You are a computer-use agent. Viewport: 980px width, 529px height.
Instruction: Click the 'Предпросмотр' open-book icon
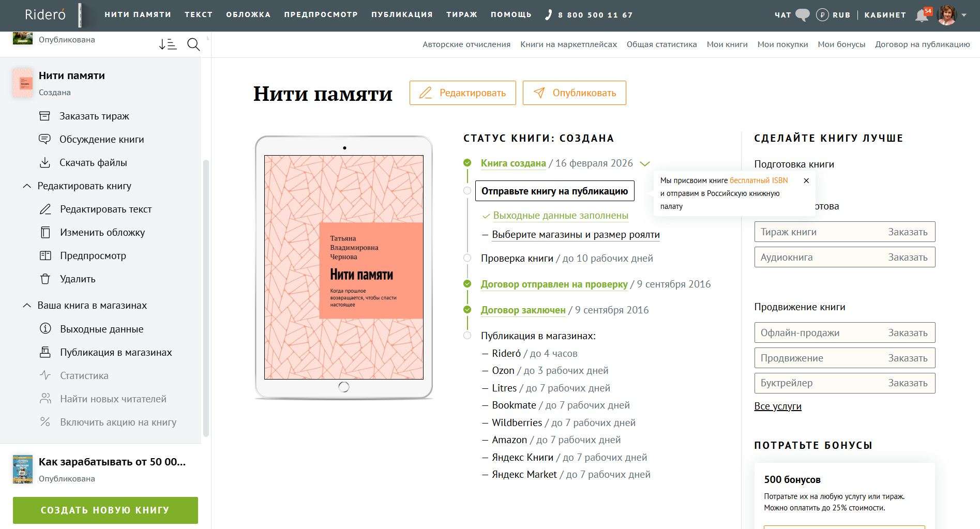46,255
